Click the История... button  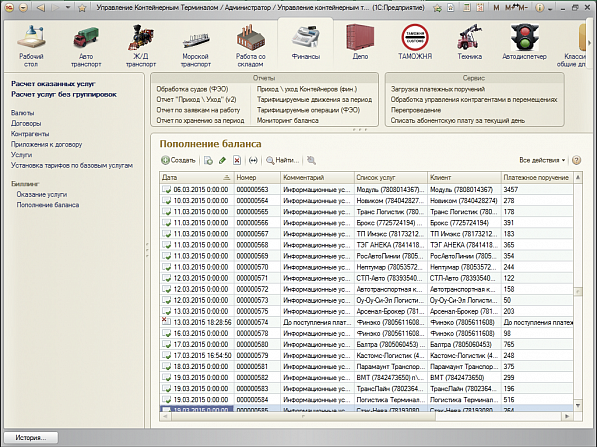coord(31,437)
